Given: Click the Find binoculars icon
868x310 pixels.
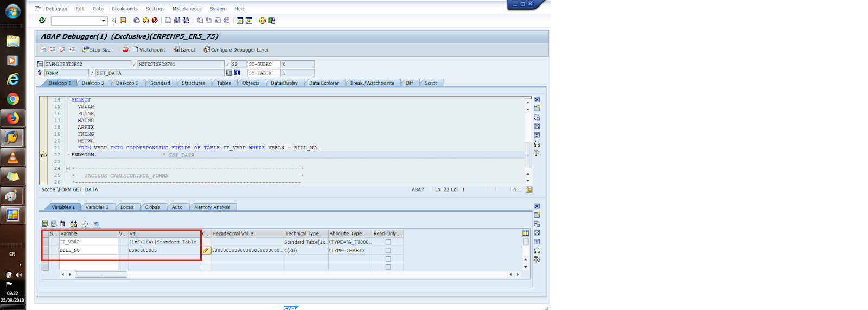Looking at the screenshot, I should [177, 21].
